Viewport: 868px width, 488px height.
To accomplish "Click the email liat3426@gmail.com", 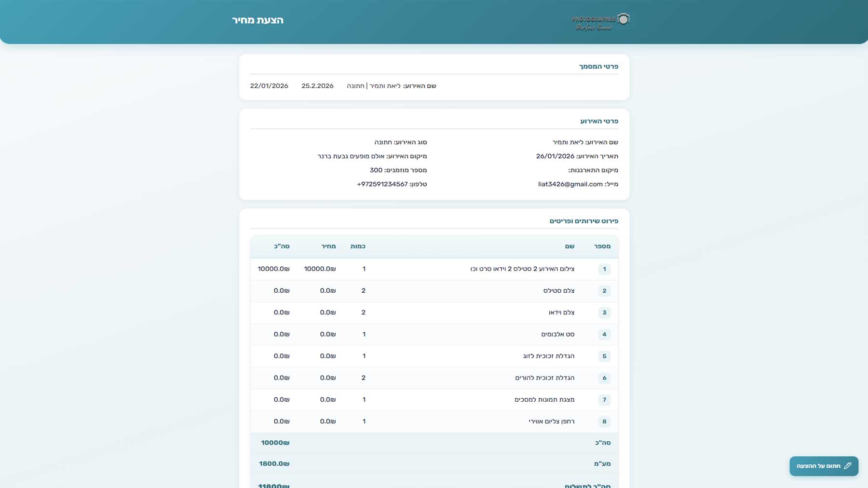I will click(570, 184).
